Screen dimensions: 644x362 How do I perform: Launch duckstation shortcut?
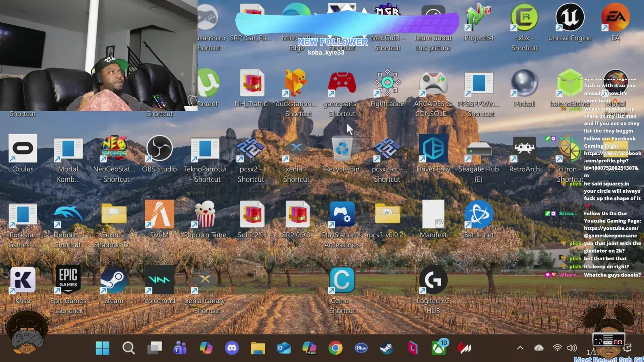(296, 83)
